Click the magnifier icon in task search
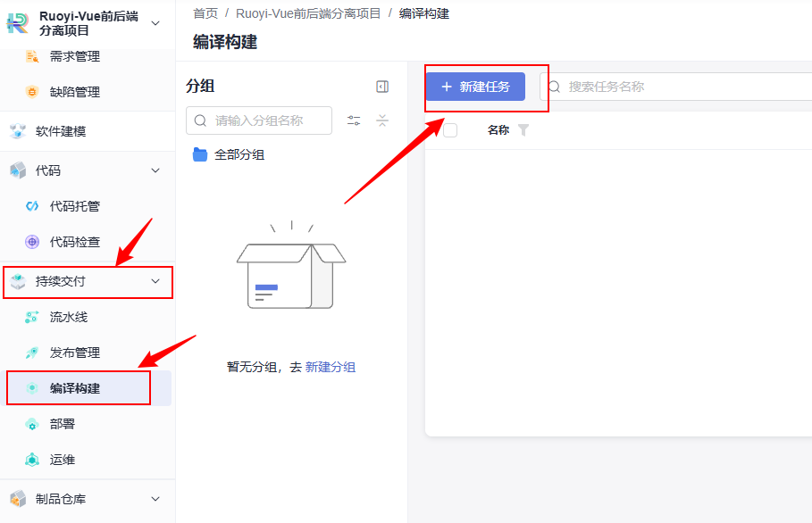Screen dimensions: 812x523 point(554,87)
